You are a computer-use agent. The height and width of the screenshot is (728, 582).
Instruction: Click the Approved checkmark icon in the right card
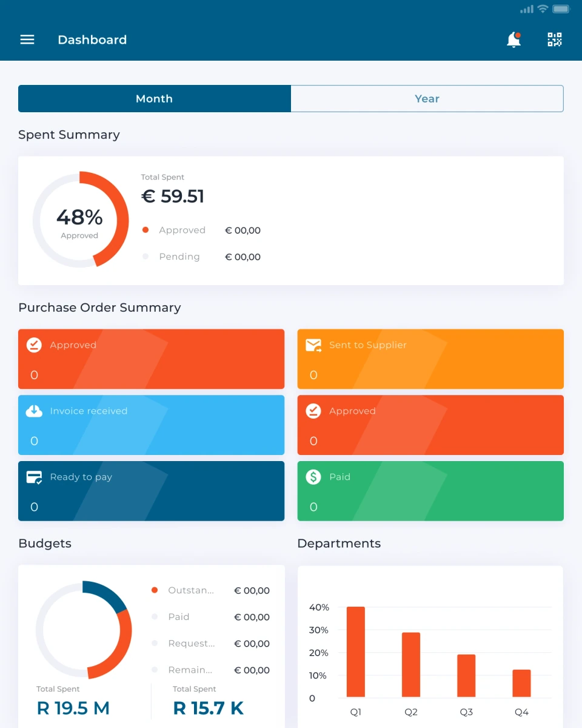point(313,411)
